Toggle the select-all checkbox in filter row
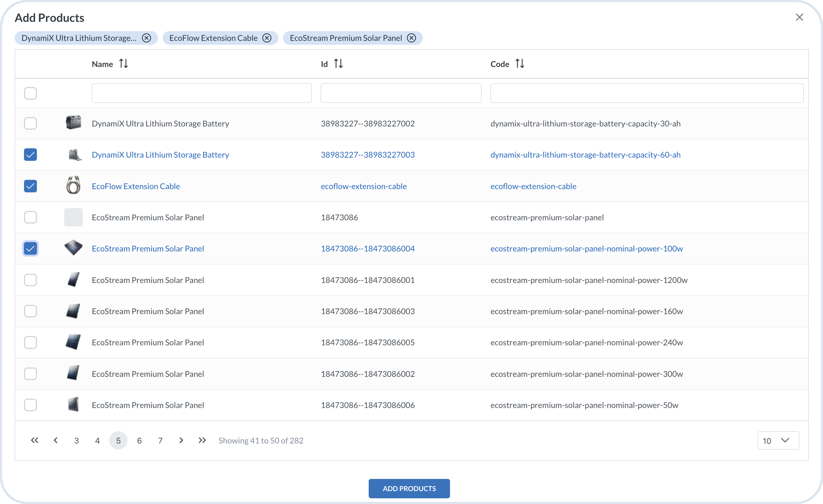 pos(30,93)
